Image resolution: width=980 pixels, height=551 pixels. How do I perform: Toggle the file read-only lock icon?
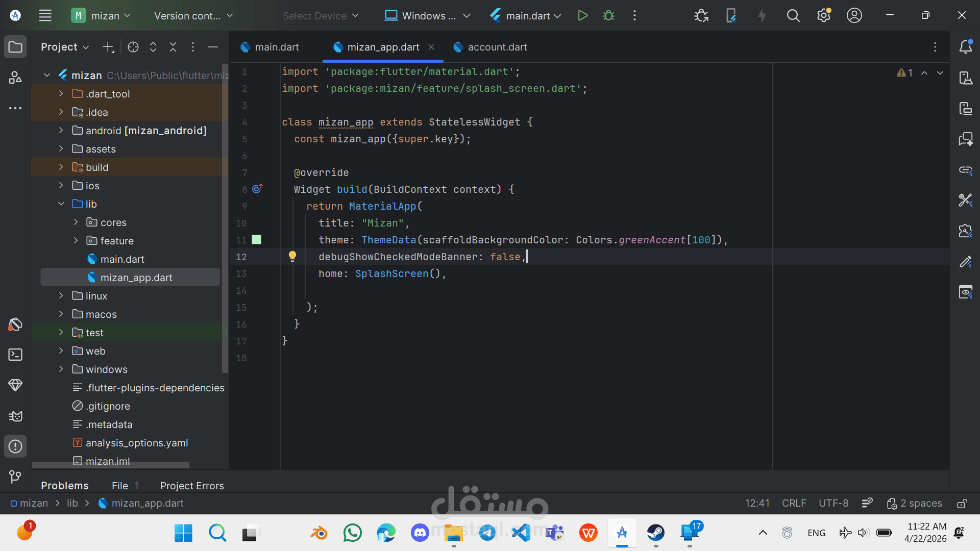[x=962, y=504]
